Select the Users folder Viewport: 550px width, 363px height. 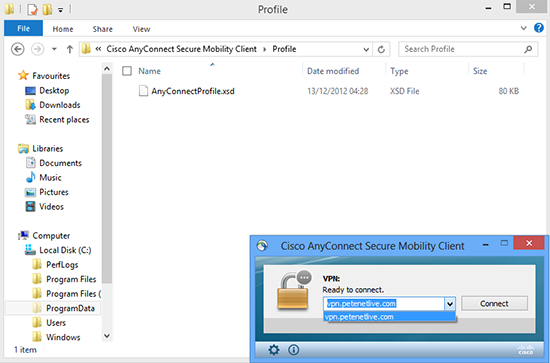[56, 323]
